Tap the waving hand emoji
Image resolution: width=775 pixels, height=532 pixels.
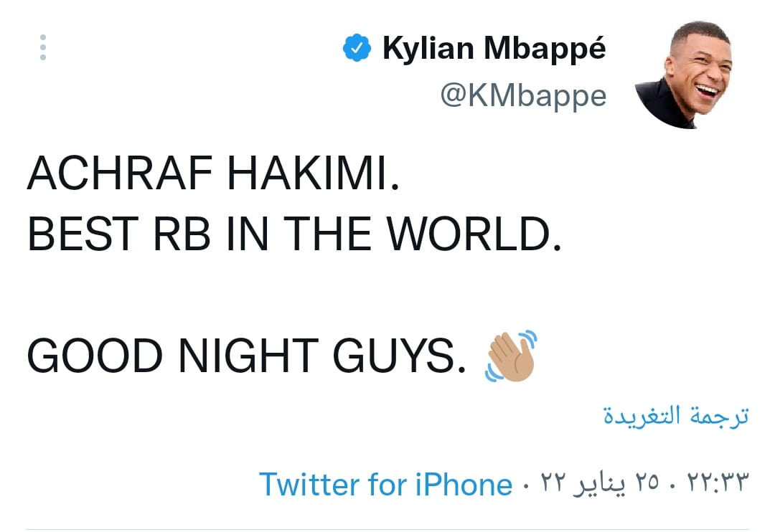(x=511, y=356)
